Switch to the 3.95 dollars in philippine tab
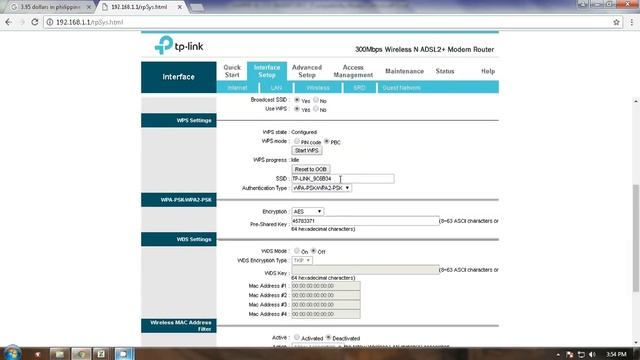 pos(50,7)
